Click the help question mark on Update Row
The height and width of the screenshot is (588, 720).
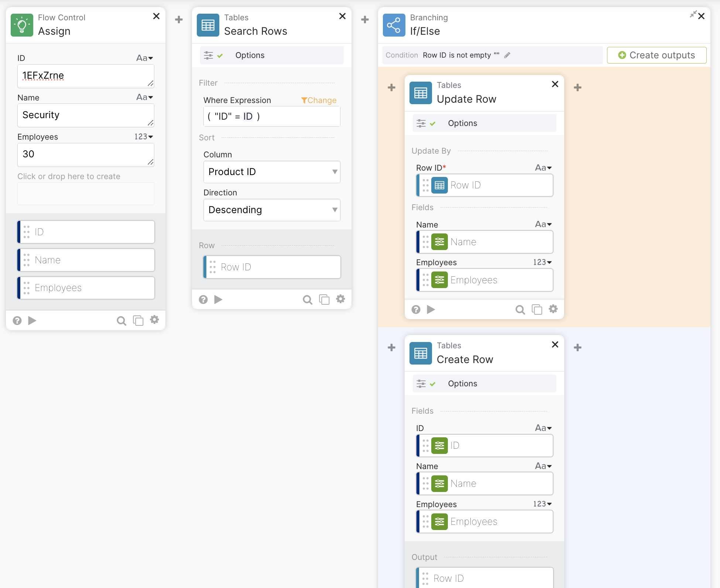coord(416,310)
